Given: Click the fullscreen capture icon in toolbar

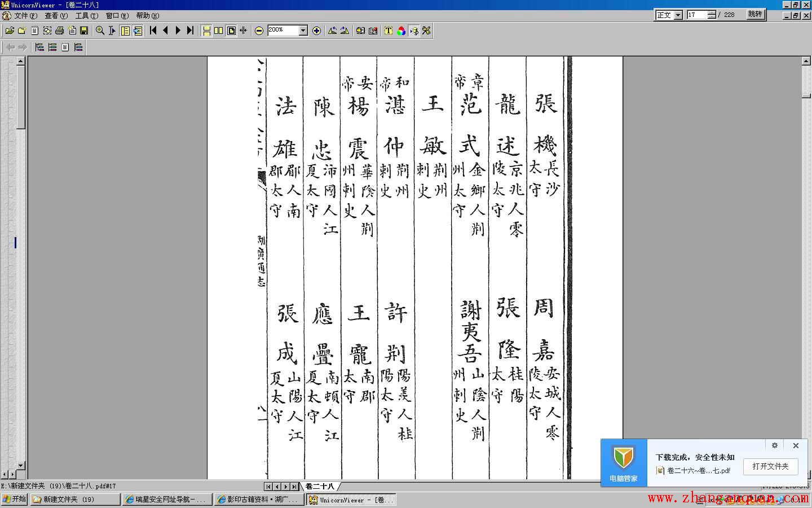Looking at the screenshot, I should tap(47, 30).
